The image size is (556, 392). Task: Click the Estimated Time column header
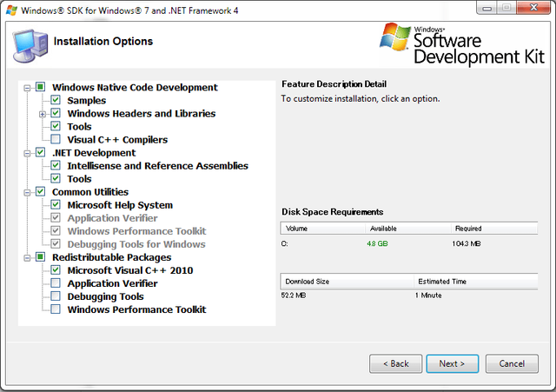tap(476, 282)
